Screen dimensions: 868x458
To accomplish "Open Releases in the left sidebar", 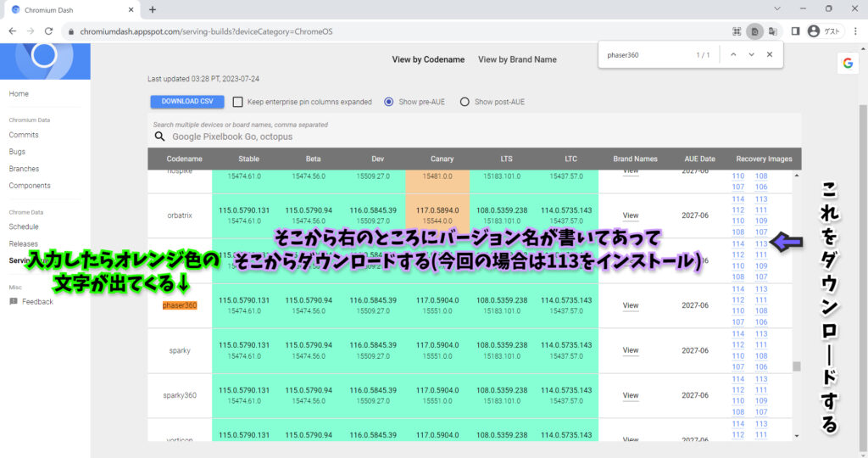I will tap(23, 243).
